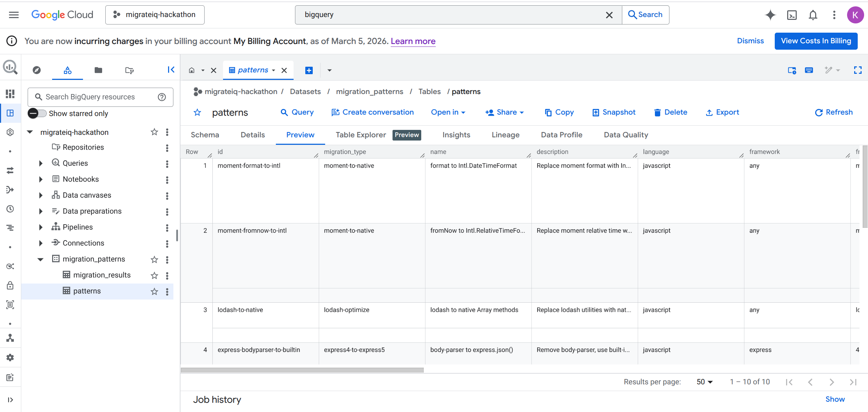This screenshot has height=412, width=868.
Task: Open notifications bell
Action: click(813, 15)
